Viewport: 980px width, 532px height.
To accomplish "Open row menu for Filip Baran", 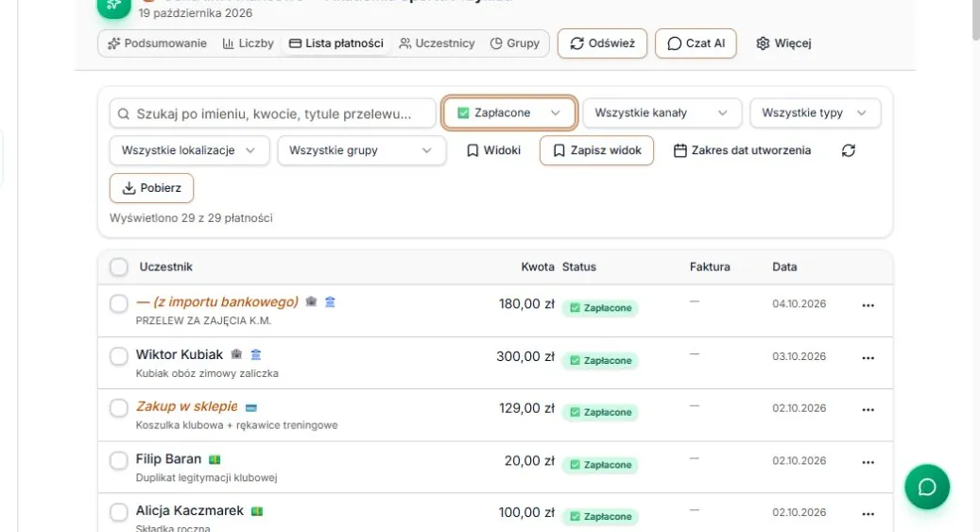I will pos(868,462).
